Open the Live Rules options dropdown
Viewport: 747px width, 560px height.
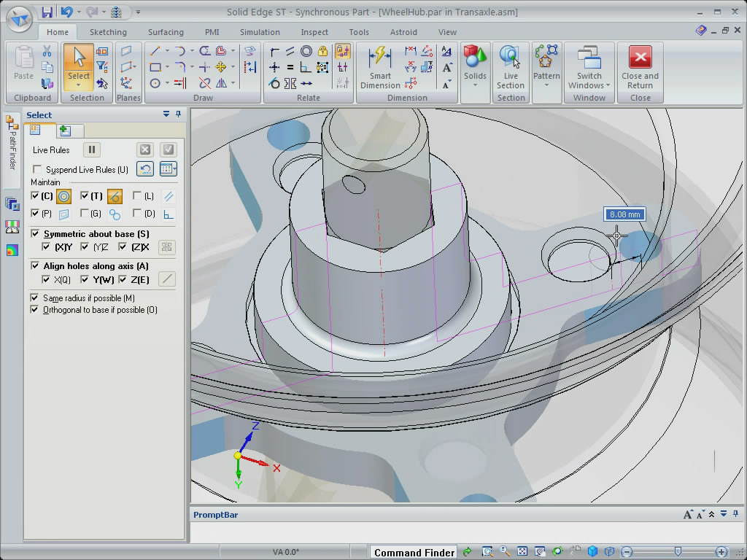[169, 169]
